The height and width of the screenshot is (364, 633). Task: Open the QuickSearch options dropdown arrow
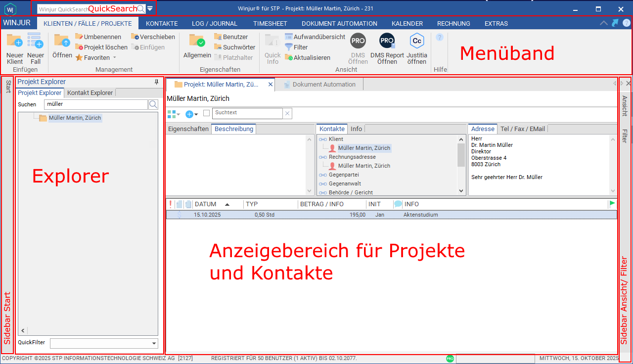(150, 8)
